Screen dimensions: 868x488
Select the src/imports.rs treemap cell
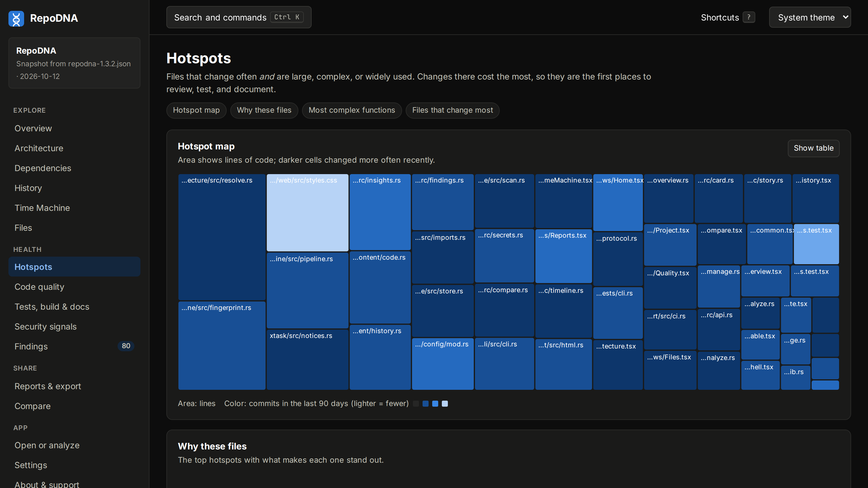[442, 257]
